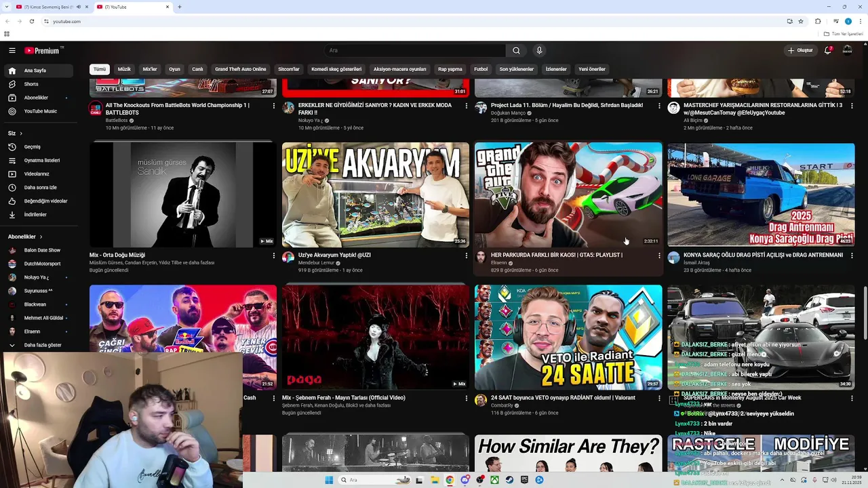Bookmark page with the star icon
This screenshot has width=868, height=488.
point(801,21)
